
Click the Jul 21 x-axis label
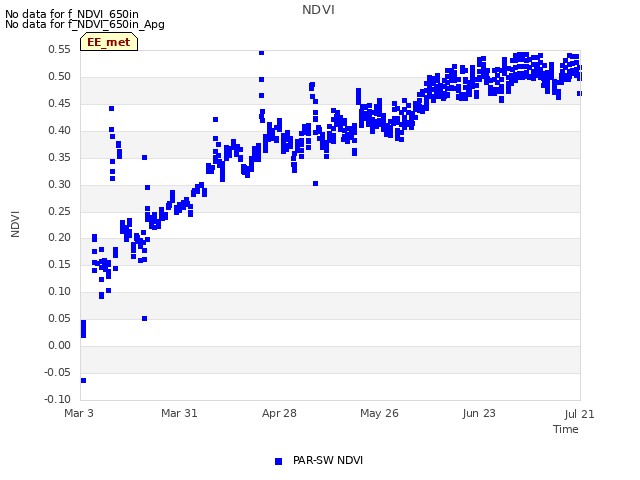(x=580, y=414)
